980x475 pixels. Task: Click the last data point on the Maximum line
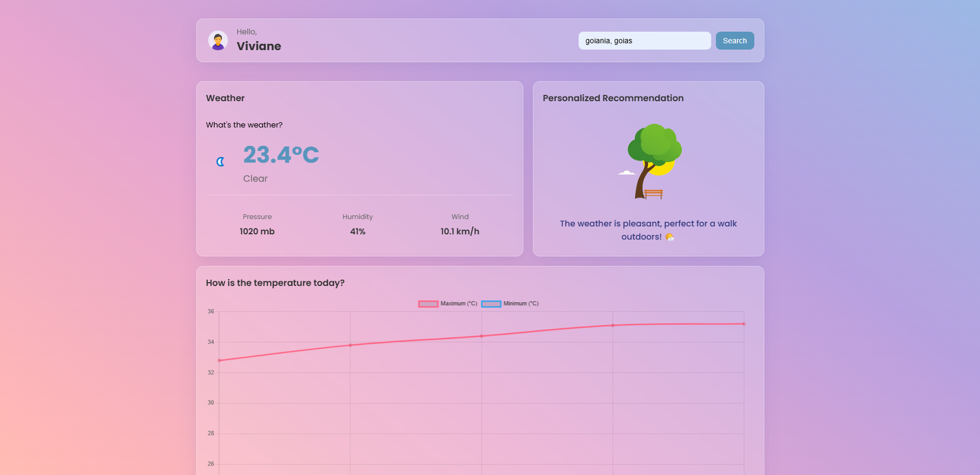(744, 324)
